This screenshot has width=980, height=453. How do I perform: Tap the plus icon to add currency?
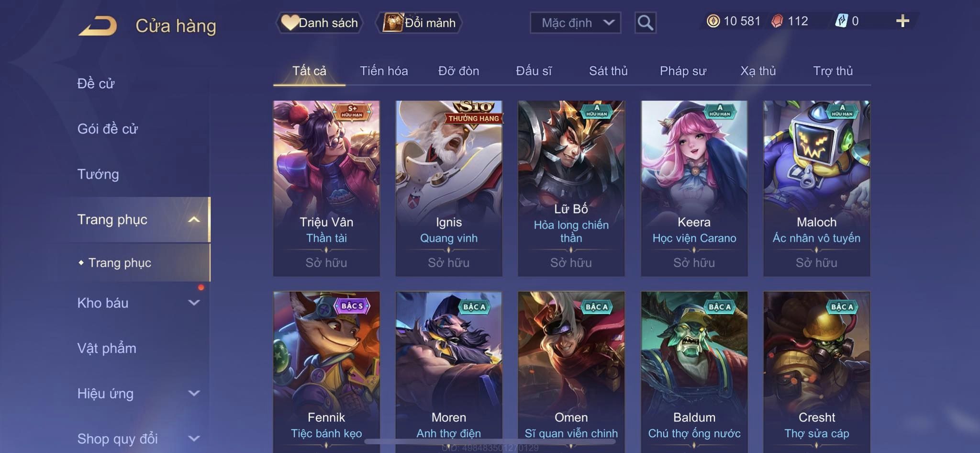point(902,21)
